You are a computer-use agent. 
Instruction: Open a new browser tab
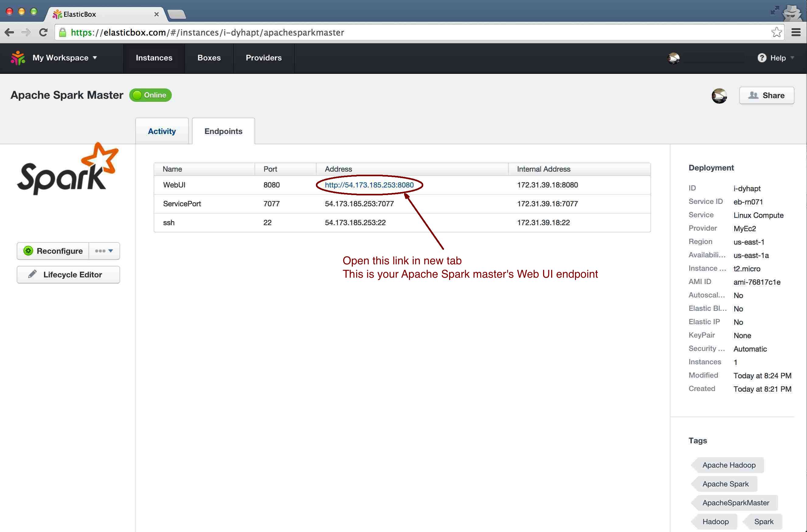click(177, 14)
